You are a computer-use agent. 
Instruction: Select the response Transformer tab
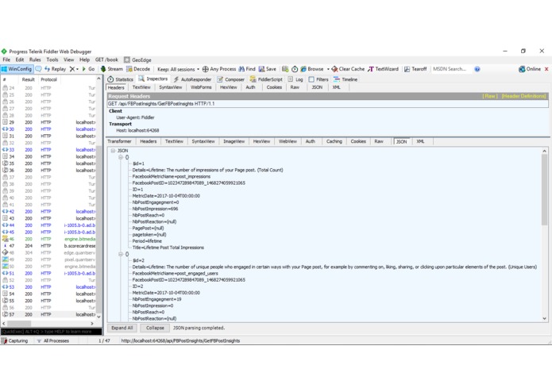(x=119, y=141)
